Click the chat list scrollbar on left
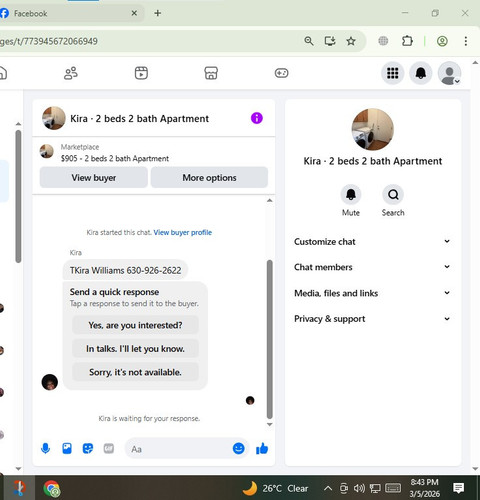 point(18,197)
